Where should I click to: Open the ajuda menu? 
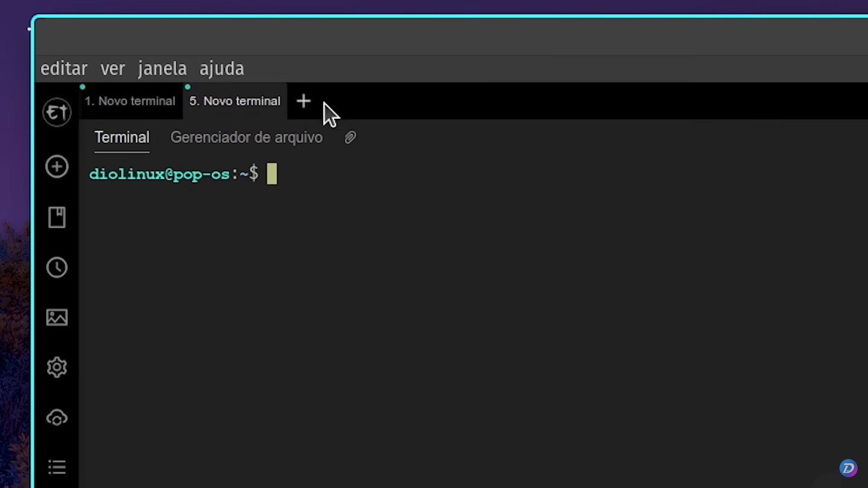222,68
